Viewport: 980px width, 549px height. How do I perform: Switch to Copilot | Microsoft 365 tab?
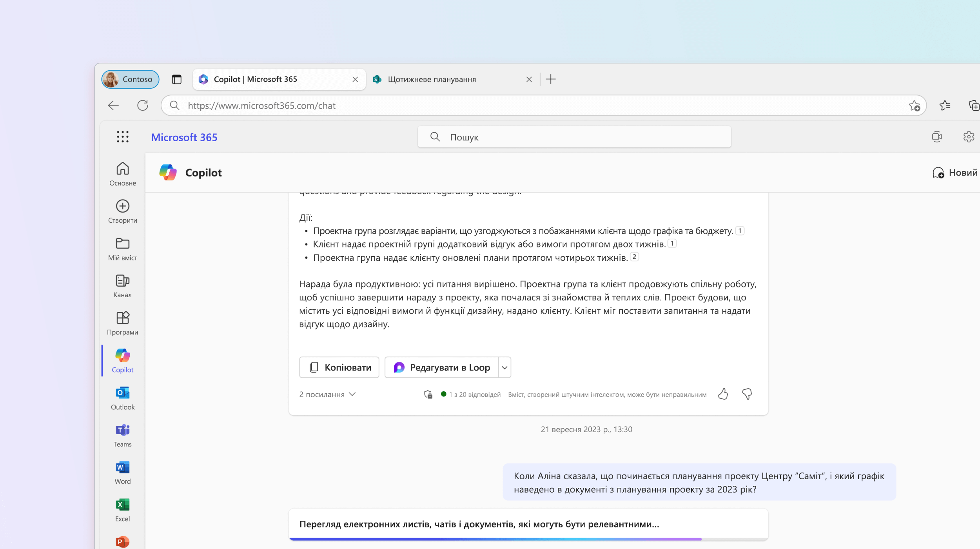point(279,79)
